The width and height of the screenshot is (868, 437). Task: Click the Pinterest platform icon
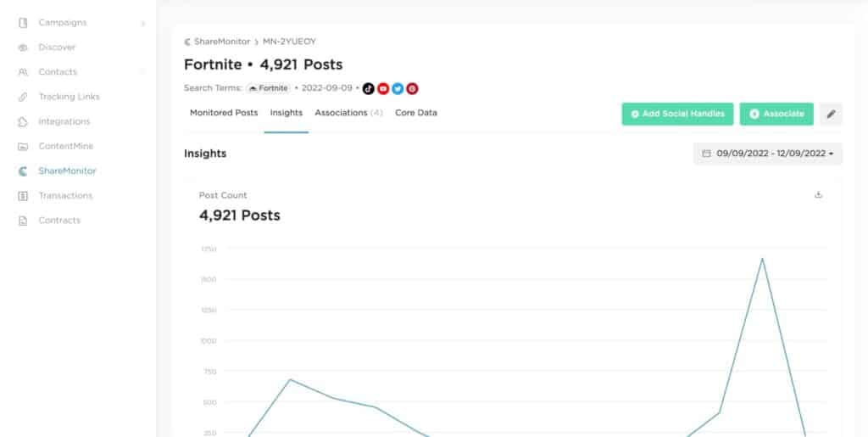pyautogui.click(x=412, y=88)
